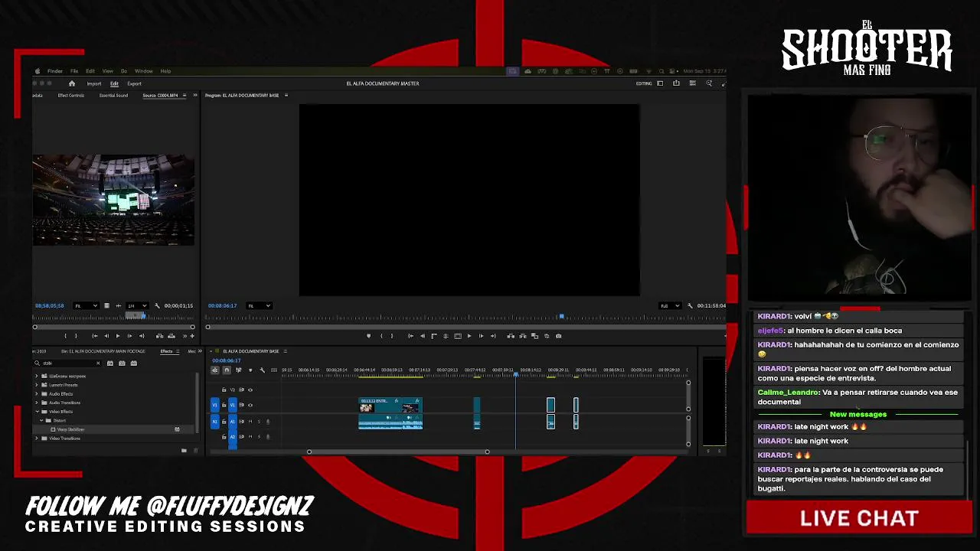Show hidden Source panel tabs via overflow arrows
The width and height of the screenshot is (980, 551).
coord(194,96)
